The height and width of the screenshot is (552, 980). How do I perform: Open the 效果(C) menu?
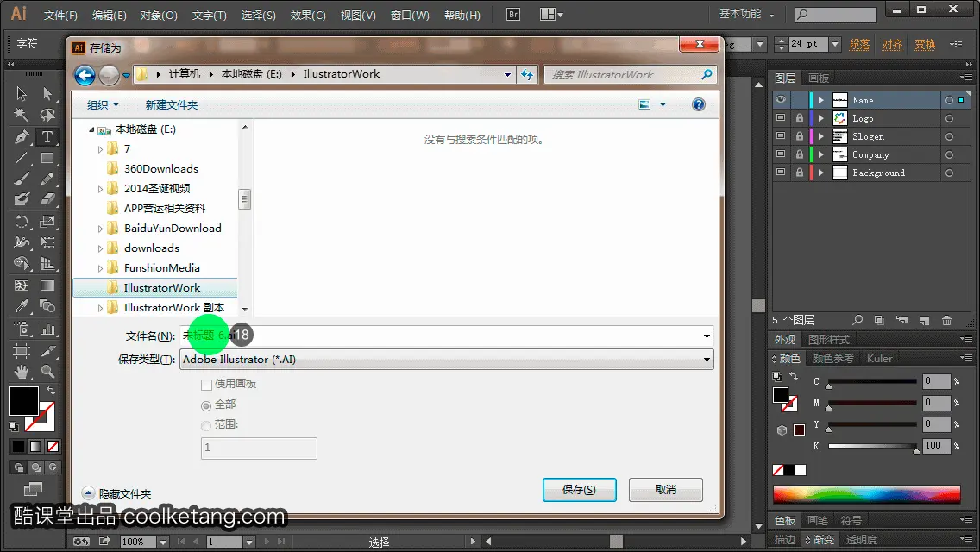308,15
